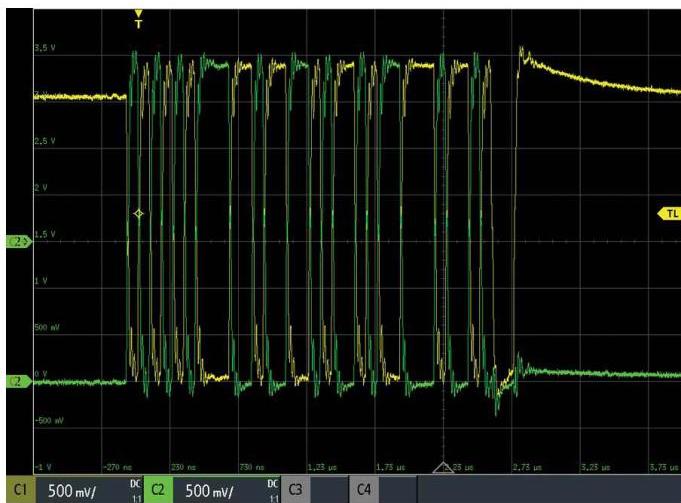Select the yellow C1 decaying trace at right
Viewport: 681px width, 503px height.
click(x=600, y=78)
